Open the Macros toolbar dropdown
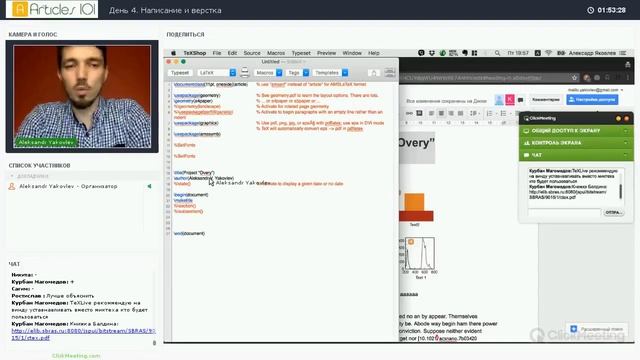 (268, 73)
